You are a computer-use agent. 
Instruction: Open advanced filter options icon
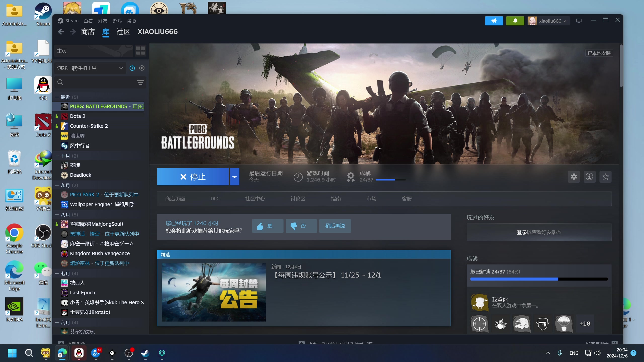[140, 82]
